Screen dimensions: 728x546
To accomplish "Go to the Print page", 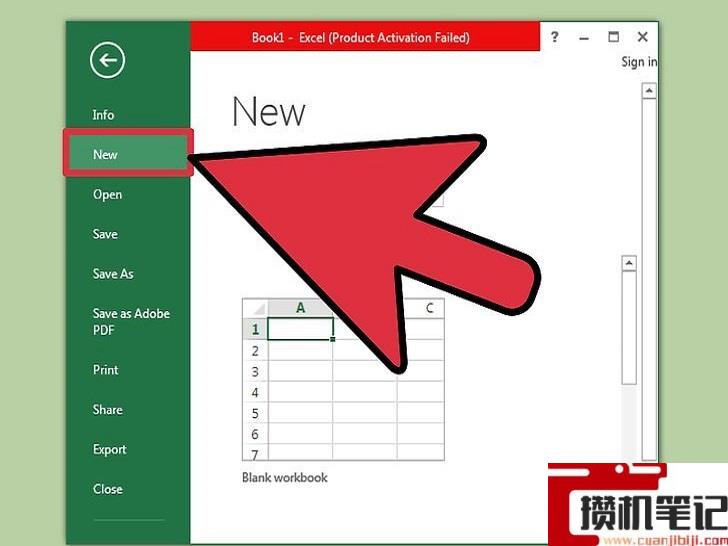I will 105,370.
